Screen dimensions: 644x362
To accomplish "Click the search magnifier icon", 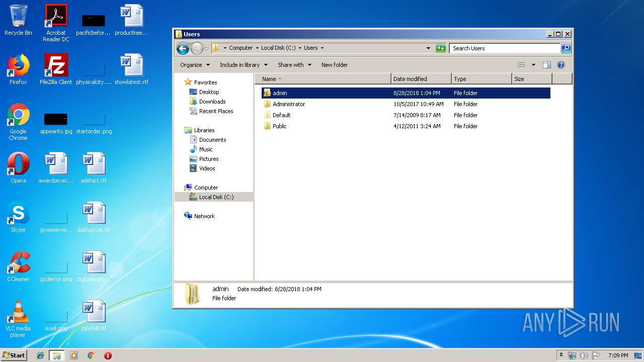I will point(566,48).
